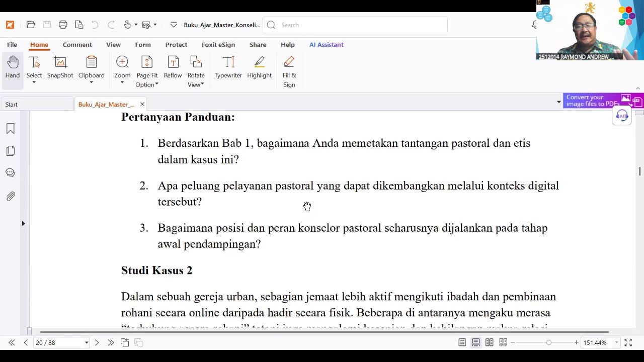Open the Fill & Sign tool
The width and height of the screenshot is (644, 362).
click(x=289, y=71)
